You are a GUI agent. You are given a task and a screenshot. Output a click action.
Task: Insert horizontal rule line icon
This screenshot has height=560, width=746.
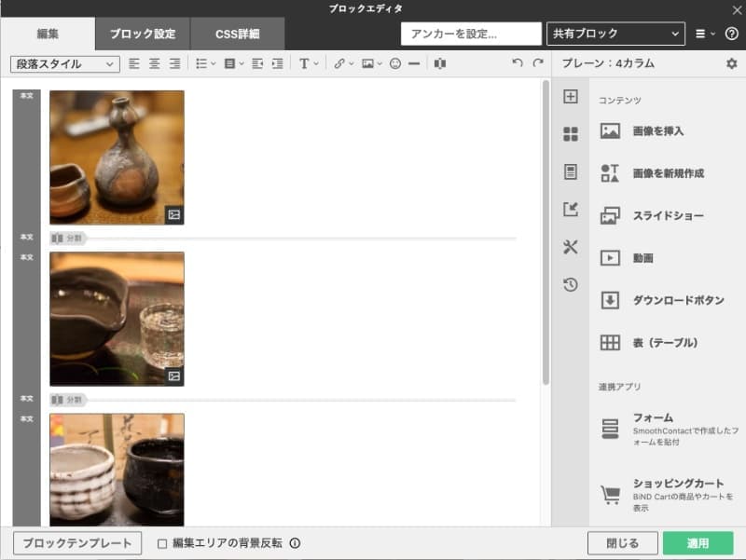click(x=414, y=63)
